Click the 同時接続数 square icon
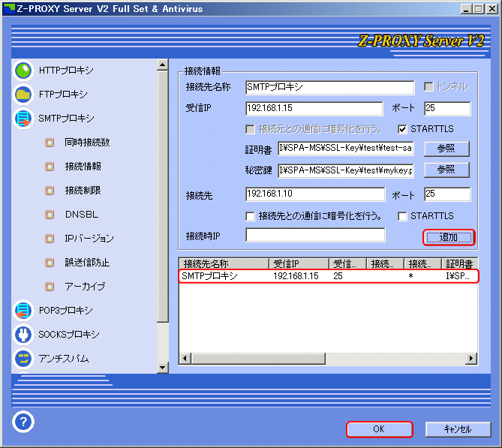Viewport: 502px width, 448px height. click(x=50, y=143)
